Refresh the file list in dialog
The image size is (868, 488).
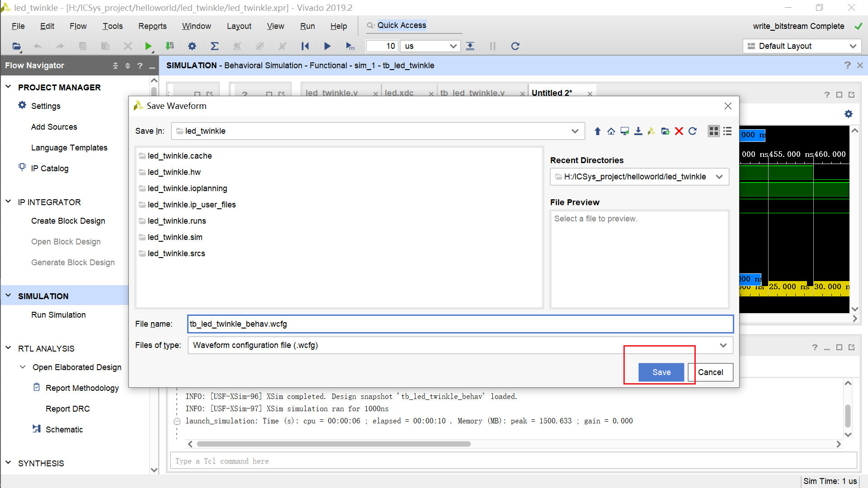coord(693,131)
